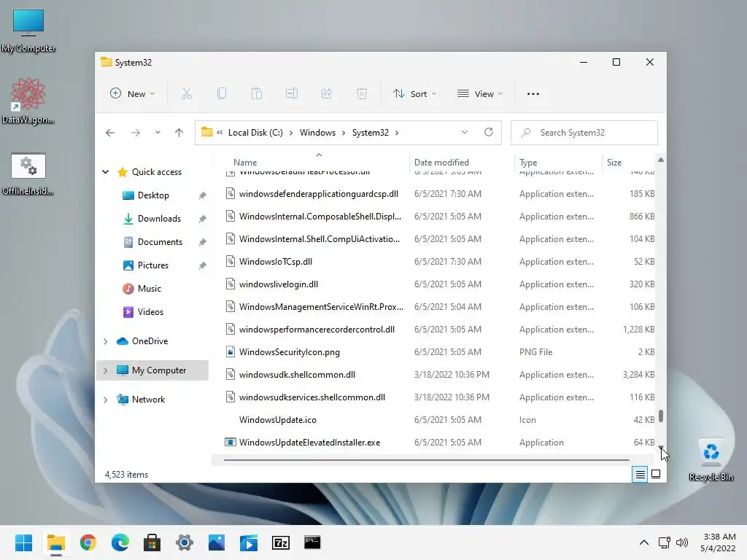
Task: Show hidden system tray icons
Action: [x=643, y=542]
